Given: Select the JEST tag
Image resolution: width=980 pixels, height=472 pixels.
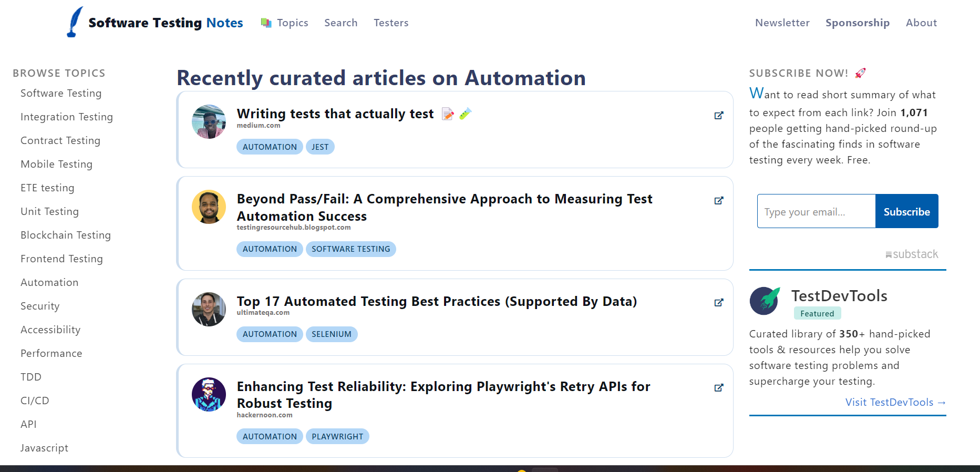Looking at the screenshot, I should [320, 147].
